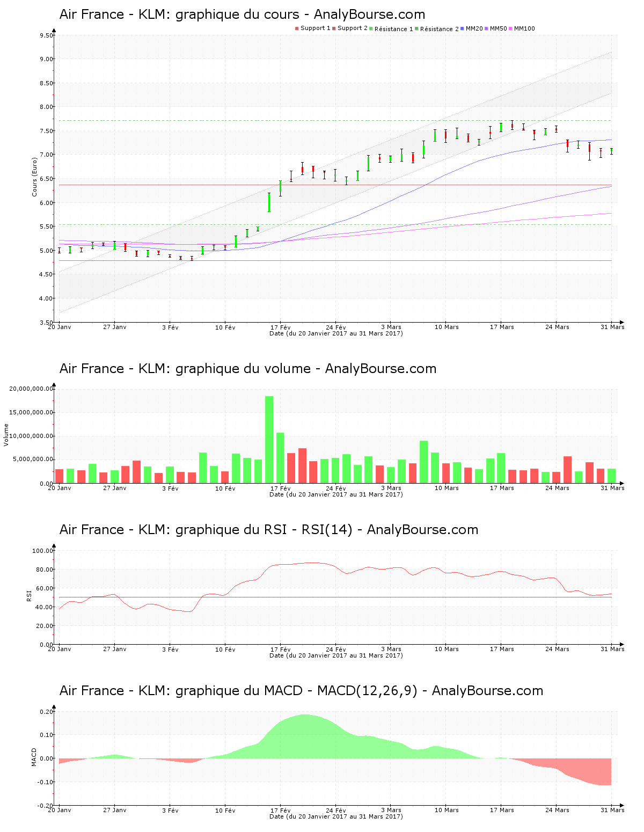644x832 pixels.
Task: Click the 6.50 price axis value
Action: 47,179
